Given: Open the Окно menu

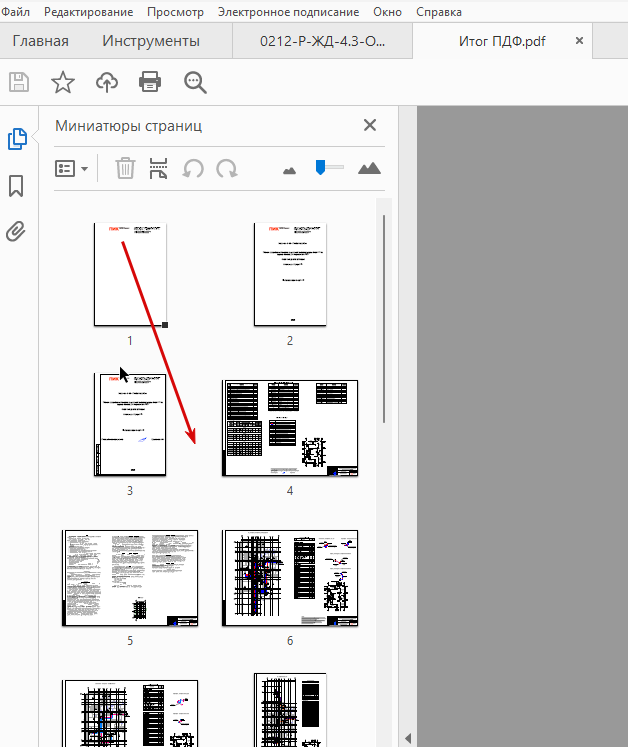Looking at the screenshot, I should click(387, 12).
